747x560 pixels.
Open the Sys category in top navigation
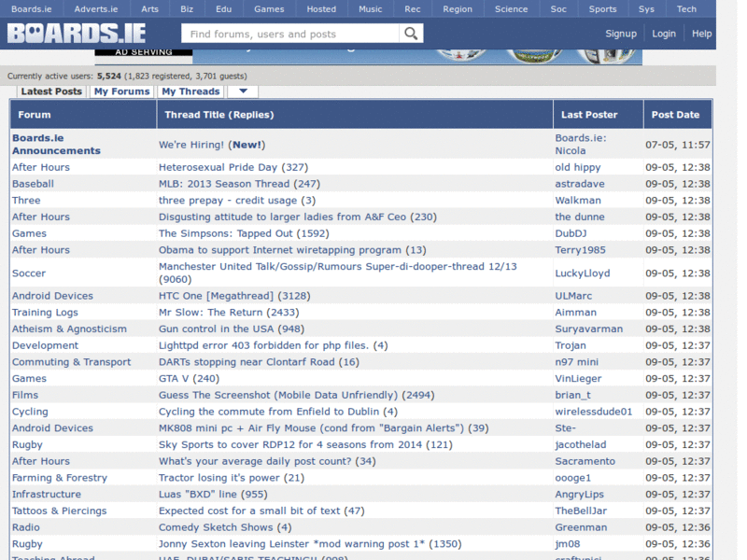(x=646, y=9)
